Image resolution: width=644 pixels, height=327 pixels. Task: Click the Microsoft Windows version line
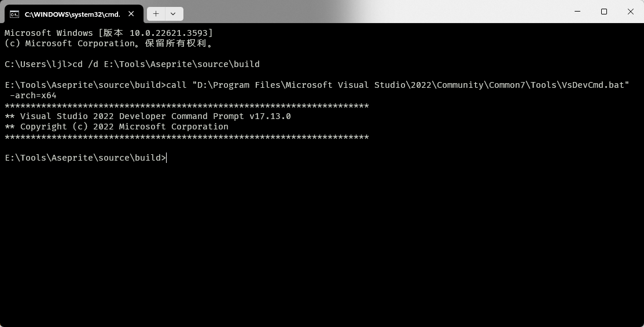(x=109, y=33)
